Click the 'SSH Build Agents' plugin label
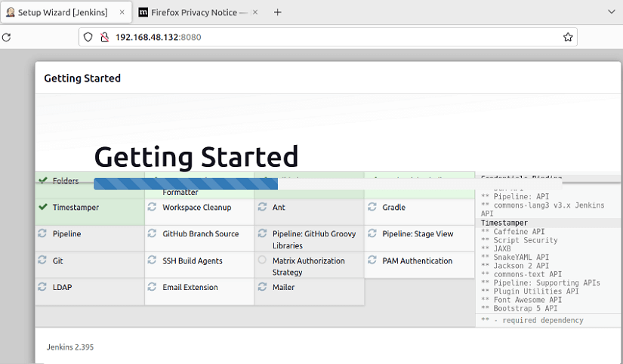 193,261
